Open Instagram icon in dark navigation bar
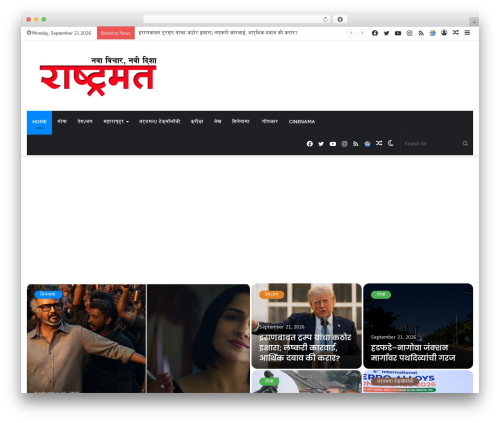The width and height of the screenshot is (500, 423). click(344, 144)
